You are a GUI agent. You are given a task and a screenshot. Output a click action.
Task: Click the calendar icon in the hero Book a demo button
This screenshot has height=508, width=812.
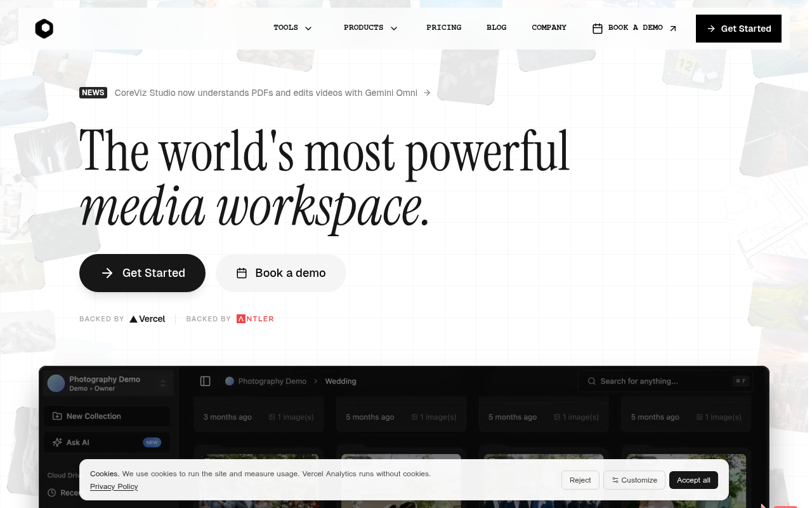pos(242,273)
